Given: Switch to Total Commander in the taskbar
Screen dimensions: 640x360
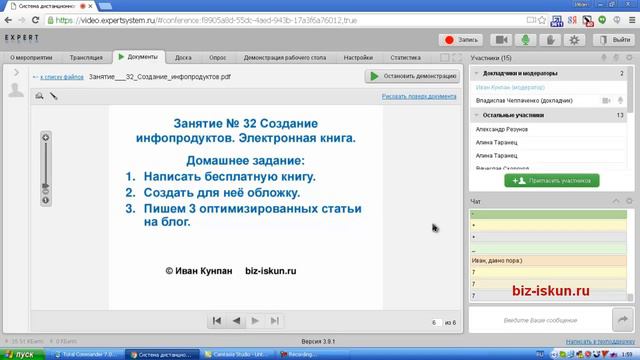Looking at the screenshot, I should (x=86, y=354).
